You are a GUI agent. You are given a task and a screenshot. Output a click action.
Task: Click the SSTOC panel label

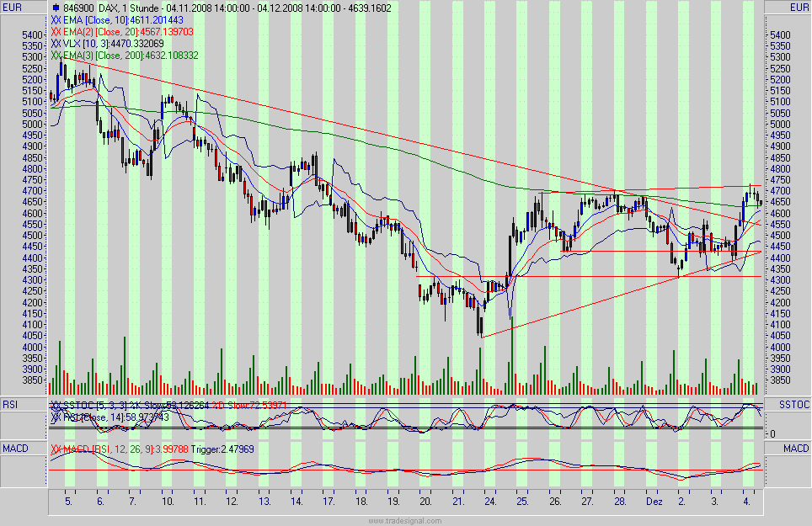coord(793,405)
